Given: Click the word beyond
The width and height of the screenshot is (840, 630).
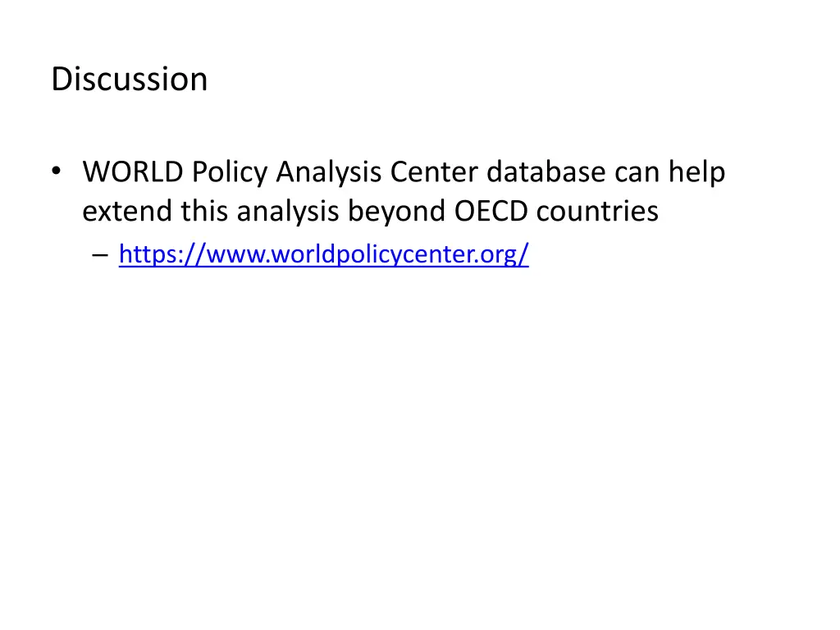Looking at the screenshot, I should tap(396, 212).
